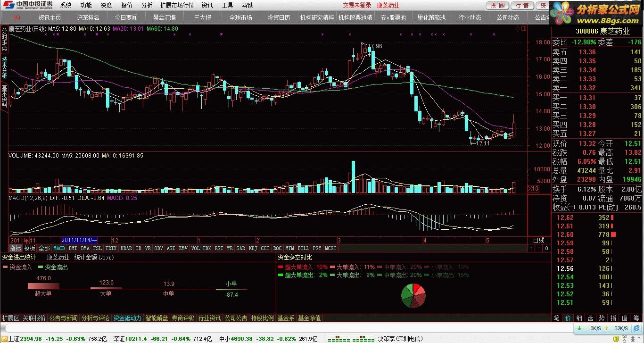
Task: Open the 券商评级 bottom tab
Action: coord(183,318)
